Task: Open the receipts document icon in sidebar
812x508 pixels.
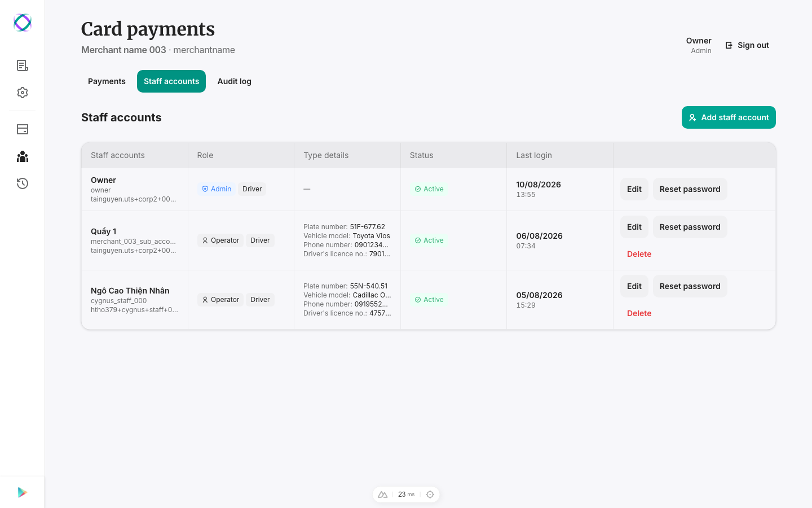Action: 23,65
